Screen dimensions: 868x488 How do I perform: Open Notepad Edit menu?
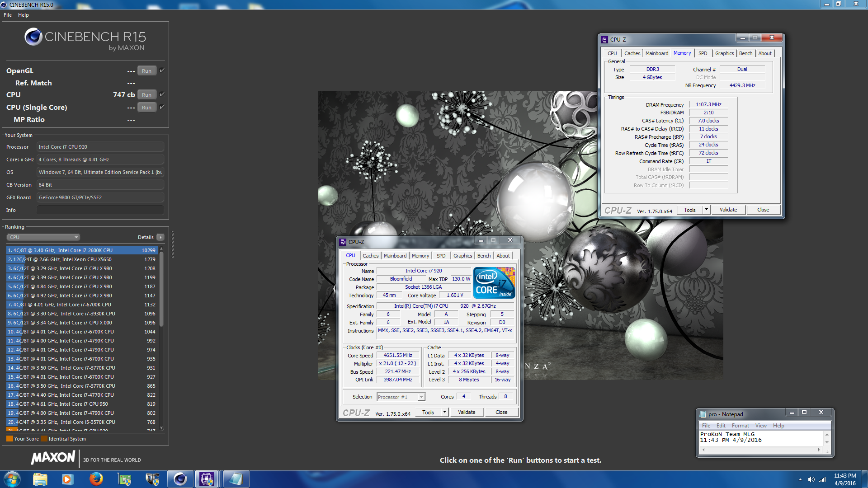point(721,425)
